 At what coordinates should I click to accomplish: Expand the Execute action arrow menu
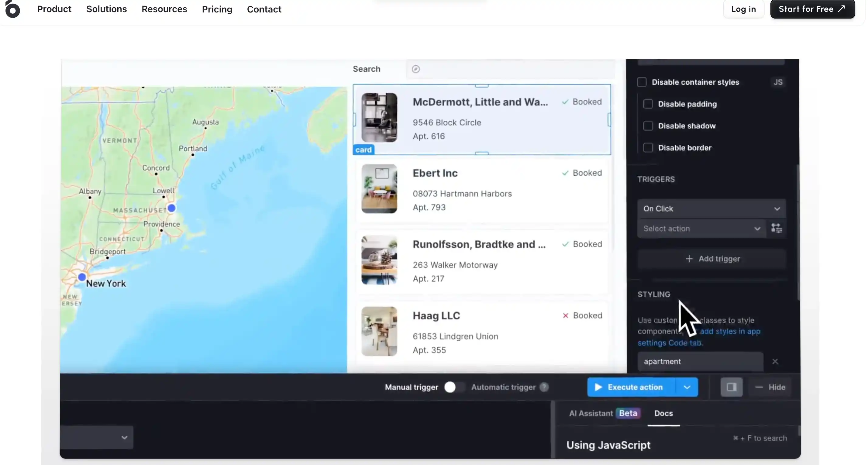(x=687, y=387)
